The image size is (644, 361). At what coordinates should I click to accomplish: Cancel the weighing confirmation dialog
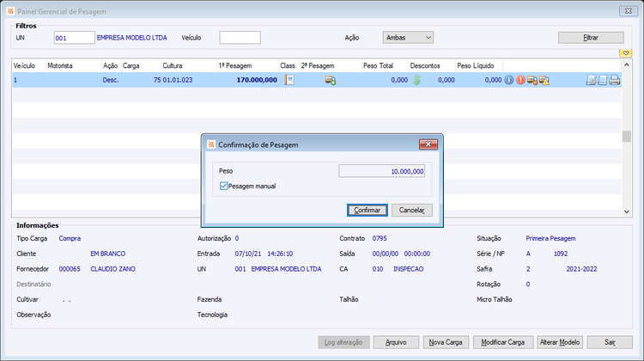[412, 210]
